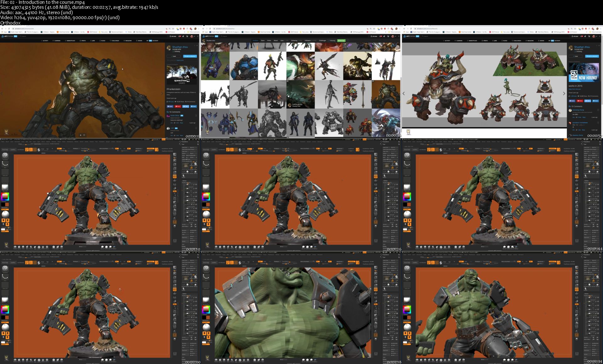Select the current brush thumbnail in 00:01:10 ZBrush frame
This screenshot has width=603, height=364.
[5, 155]
